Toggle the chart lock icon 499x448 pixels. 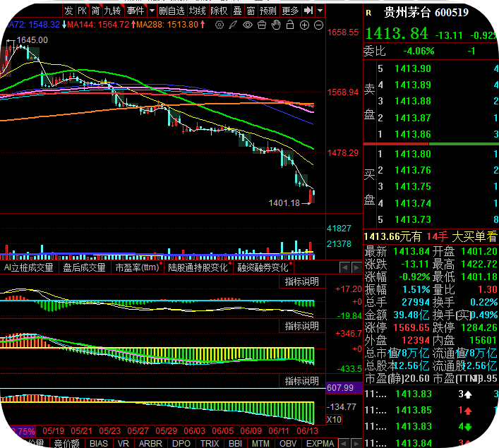click(290, 25)
